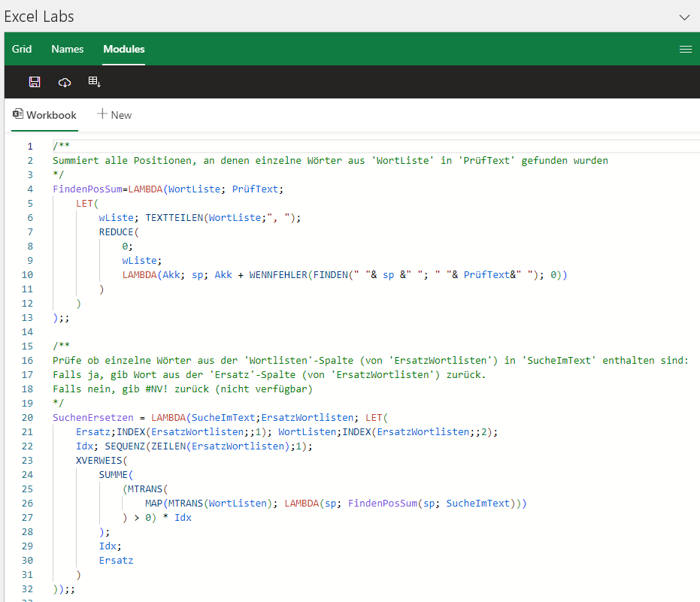Image resolution: width=700 pixels, height=602 pixels.
Task: Click the SEQUENZ function on line 22
Action: point(125,446)
